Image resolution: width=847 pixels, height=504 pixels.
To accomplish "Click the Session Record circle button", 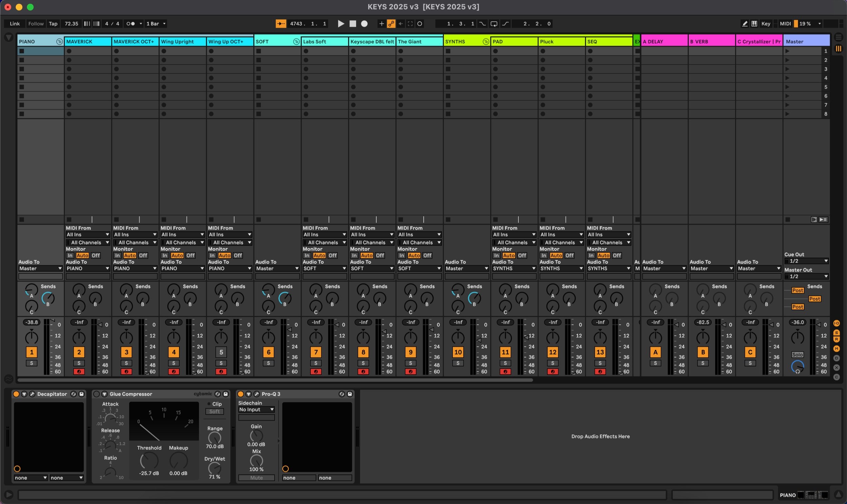I will 420,24.
